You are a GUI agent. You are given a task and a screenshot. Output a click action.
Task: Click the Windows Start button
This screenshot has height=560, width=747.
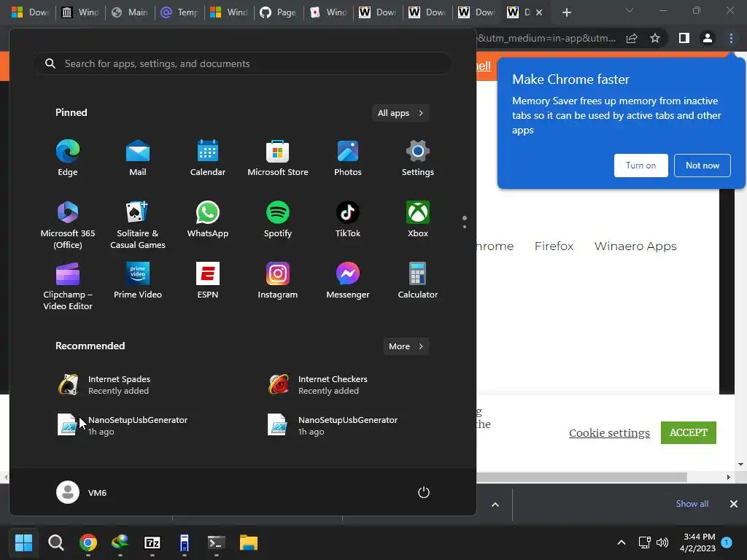click(x=23, y=542)
